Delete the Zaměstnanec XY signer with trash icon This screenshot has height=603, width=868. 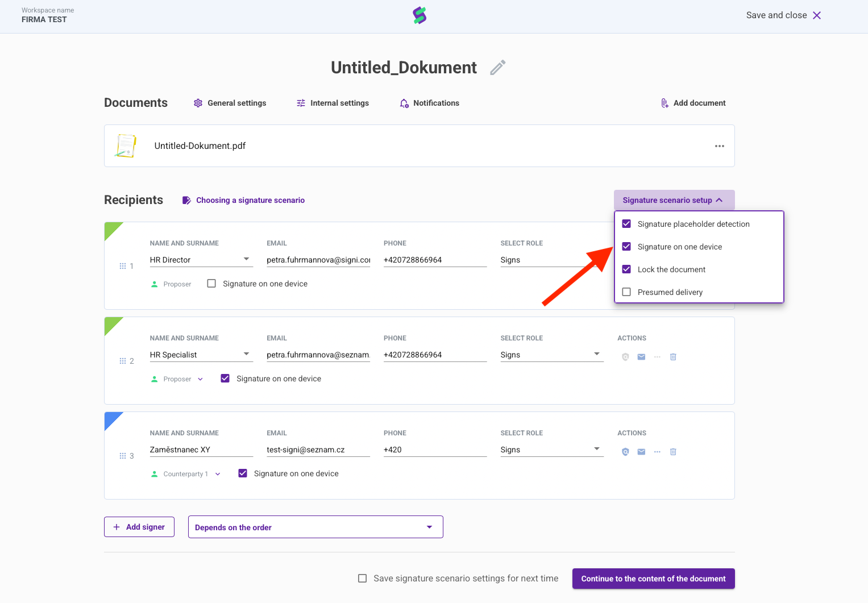pyautogui.click(x=673, y=452)
